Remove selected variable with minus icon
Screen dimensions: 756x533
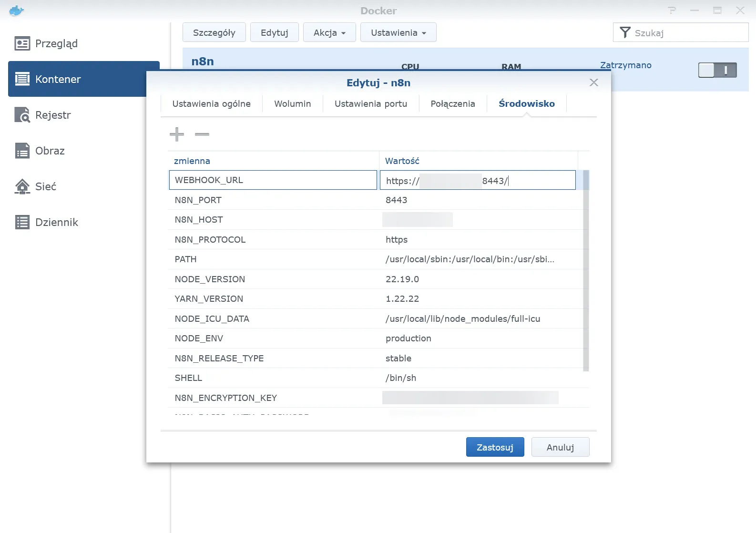click(202, 134)
